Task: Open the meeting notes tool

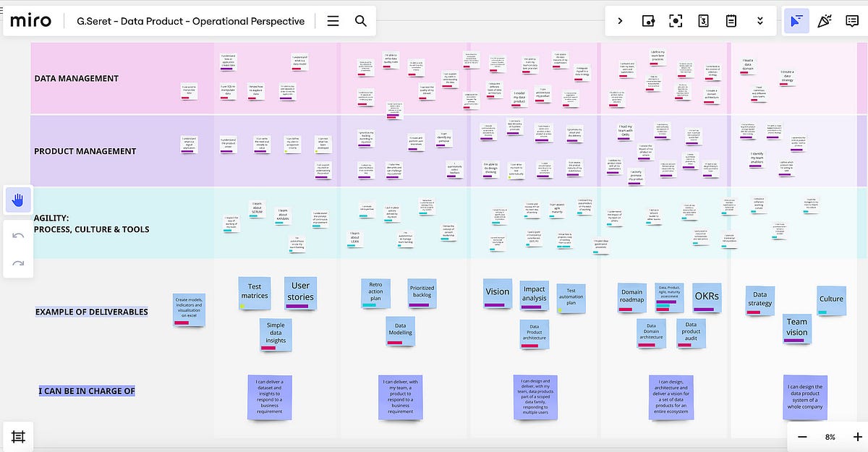Action: pyautogui.click(x=731, y=21)
